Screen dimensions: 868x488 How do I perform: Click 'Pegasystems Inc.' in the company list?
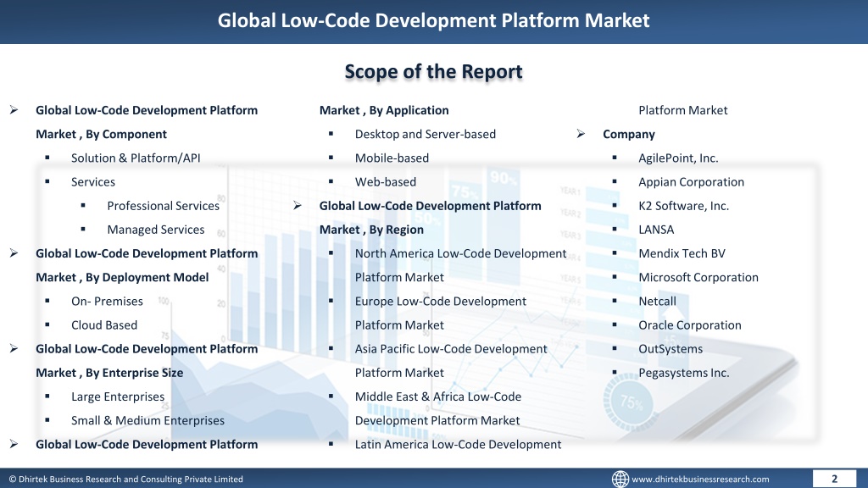[684, 373]
